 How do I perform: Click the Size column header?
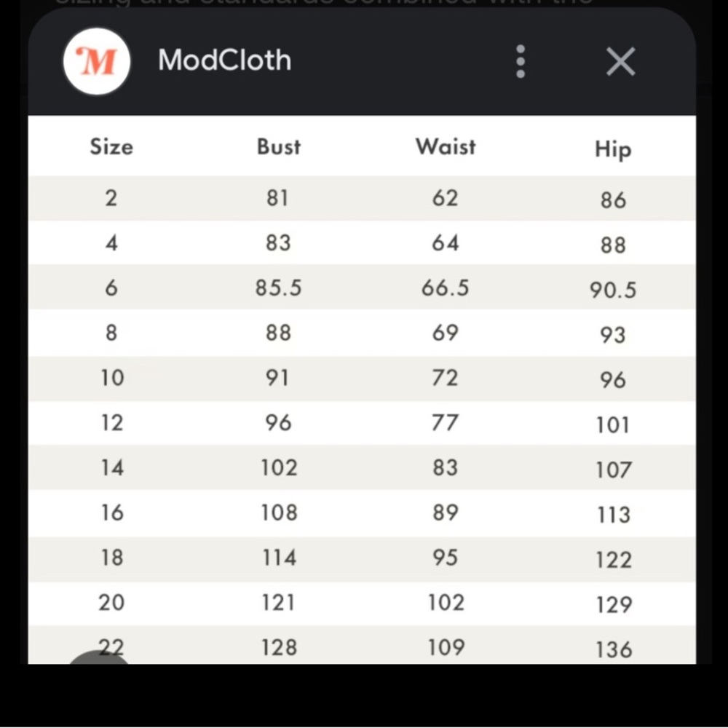point(111,147)
